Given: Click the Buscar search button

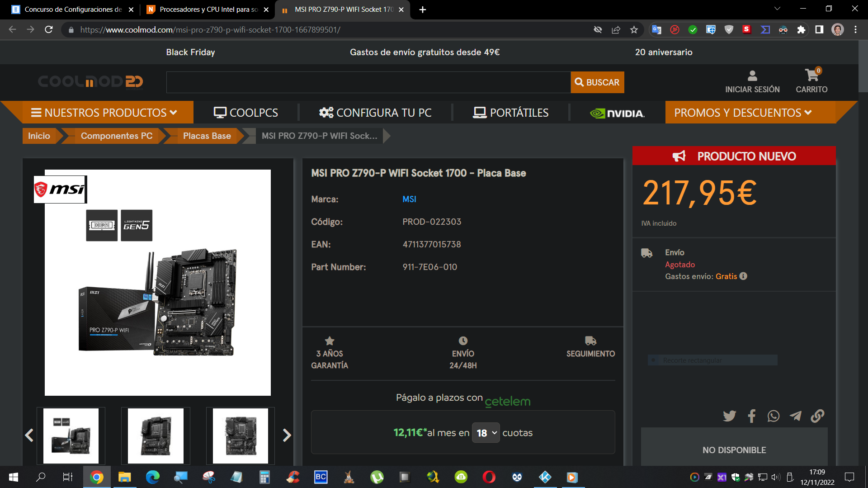Looking at the screenshot, I should click(x=597, y=82).
